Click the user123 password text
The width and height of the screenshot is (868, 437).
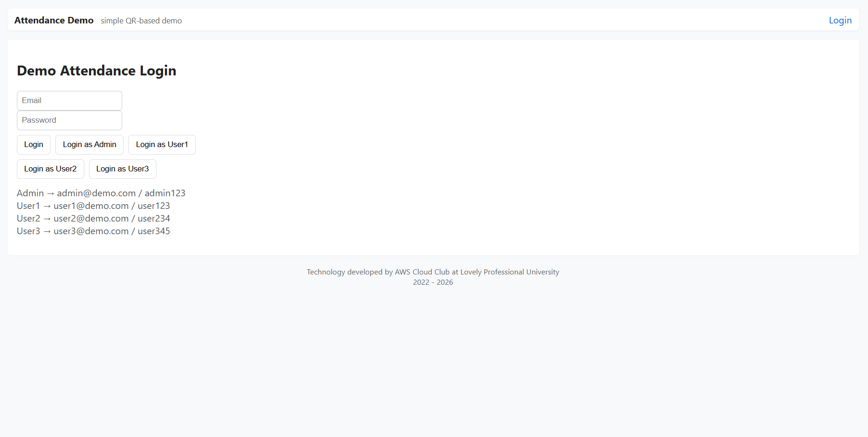pos(154,206)
